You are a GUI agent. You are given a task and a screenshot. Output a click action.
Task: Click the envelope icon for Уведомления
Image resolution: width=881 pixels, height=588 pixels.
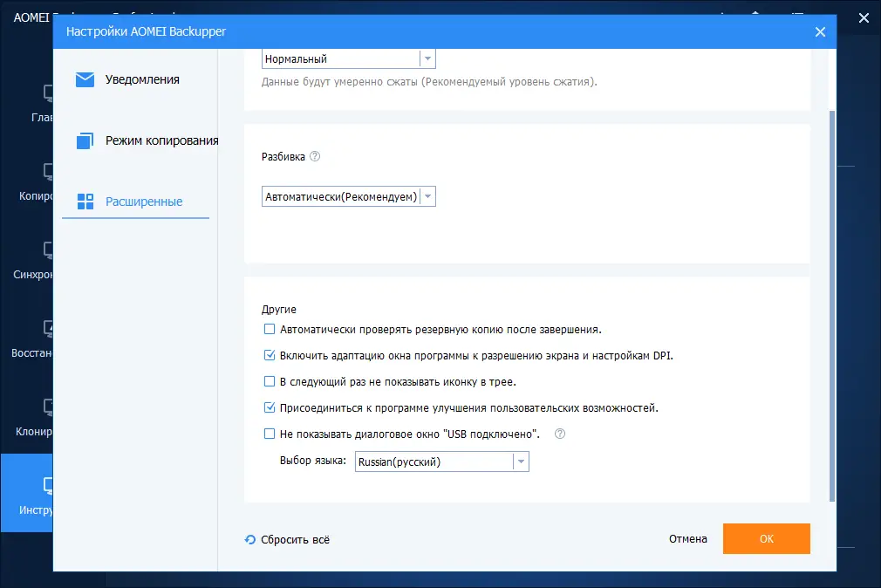(85, 79)
